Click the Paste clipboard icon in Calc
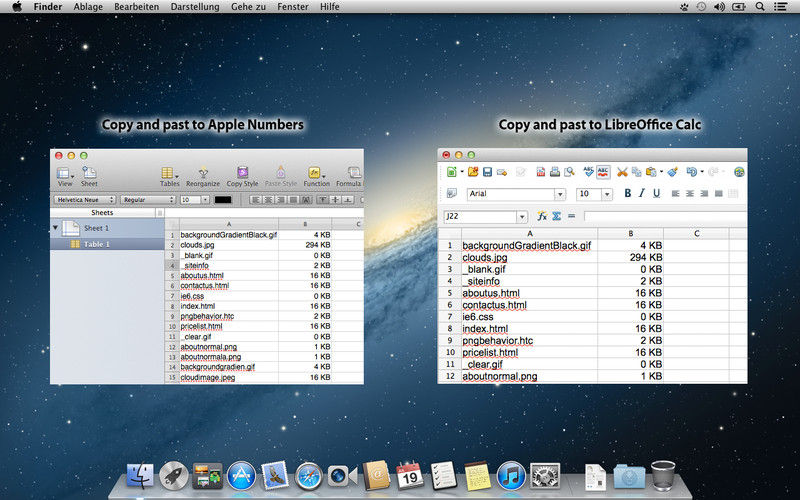The width and height of the screenshot is (800, 500). [x=651, y=172]
